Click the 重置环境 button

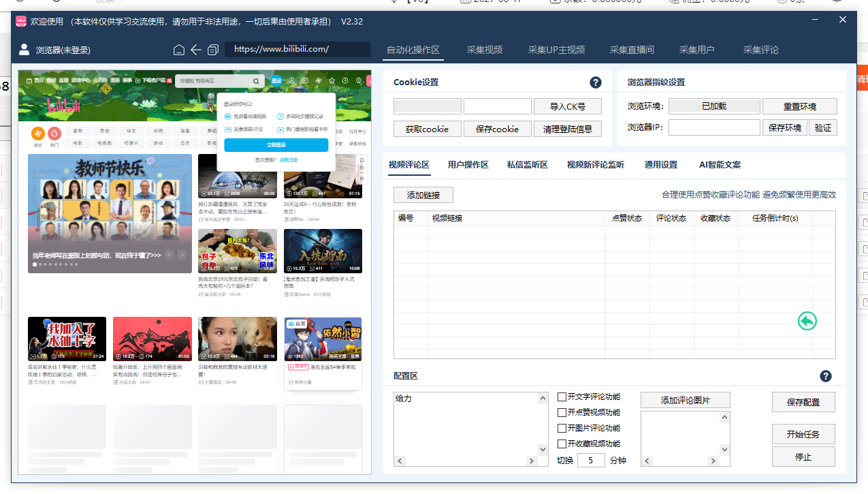800,106
